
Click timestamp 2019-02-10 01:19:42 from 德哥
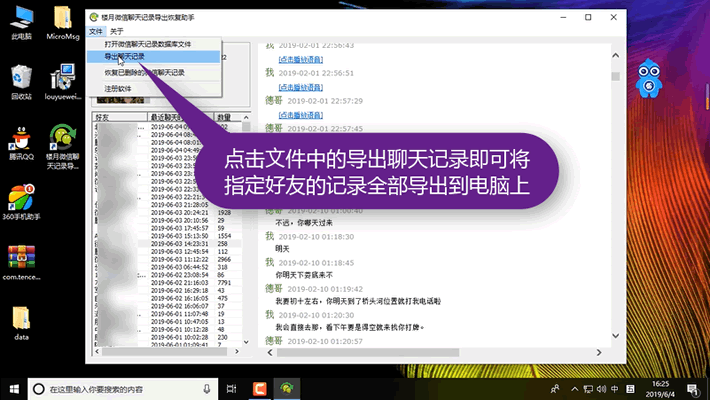tap(325, 289)
